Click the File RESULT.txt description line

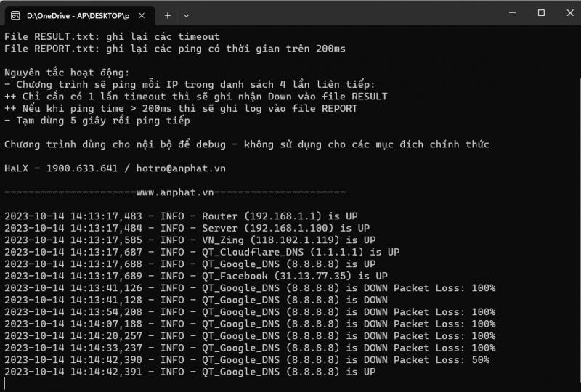[x=112, y=37]
